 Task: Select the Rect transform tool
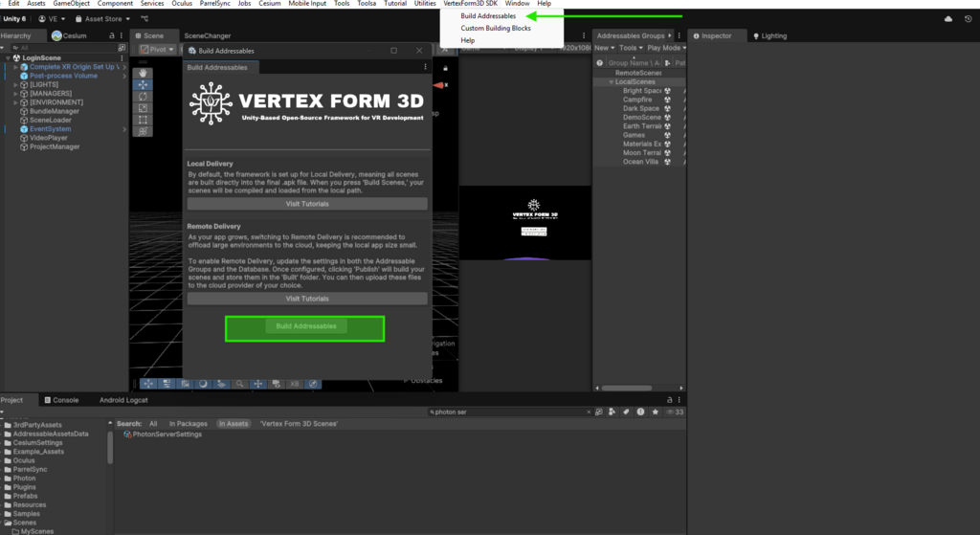pyautogui.click(x=143, y=120)
